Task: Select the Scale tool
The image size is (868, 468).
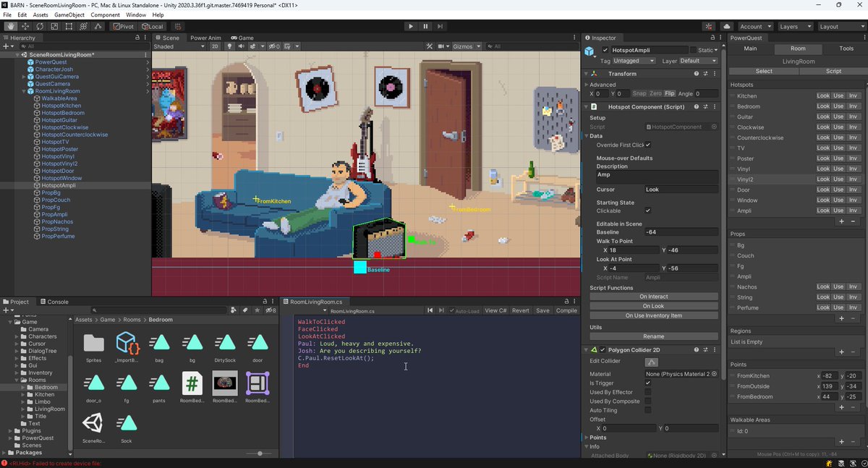Action: click(54, 26)
